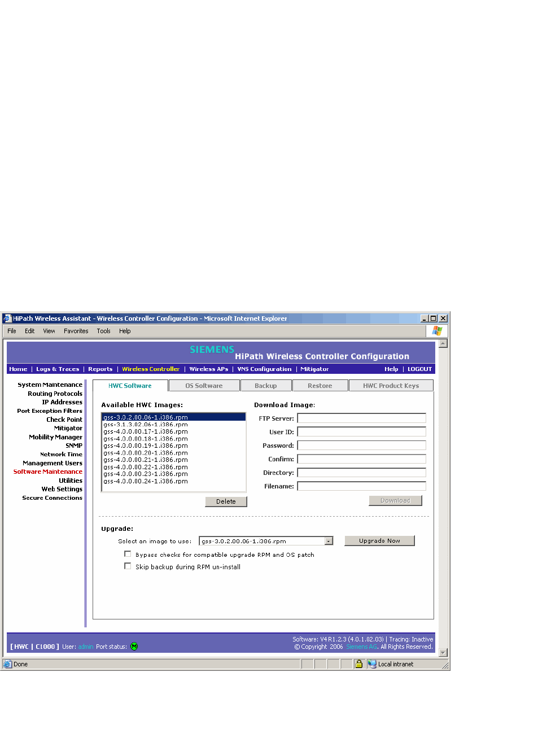Viewport: 560px width, 742px height.
Task: Open Utilities in left sidebar
Action: click(x=71, y=481)
